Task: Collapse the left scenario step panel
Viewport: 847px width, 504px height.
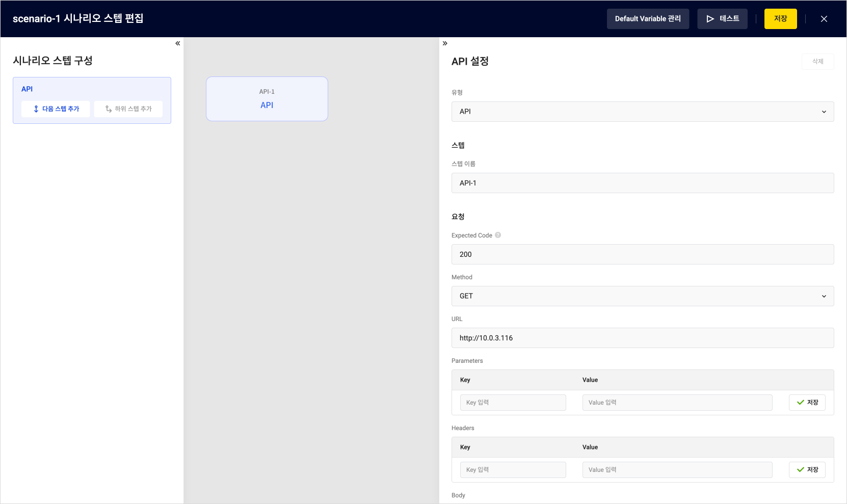Action: (178, 43)
